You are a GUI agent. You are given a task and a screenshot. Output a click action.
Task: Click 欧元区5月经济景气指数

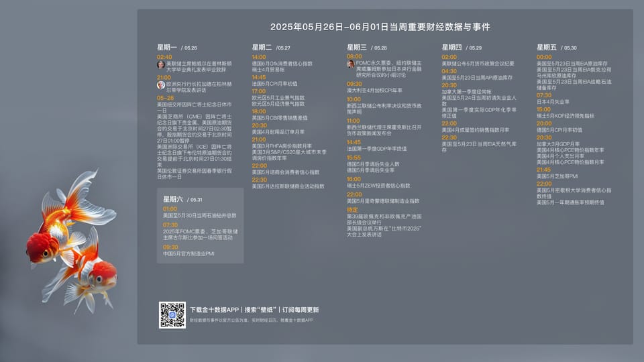[x=278, y=104]
